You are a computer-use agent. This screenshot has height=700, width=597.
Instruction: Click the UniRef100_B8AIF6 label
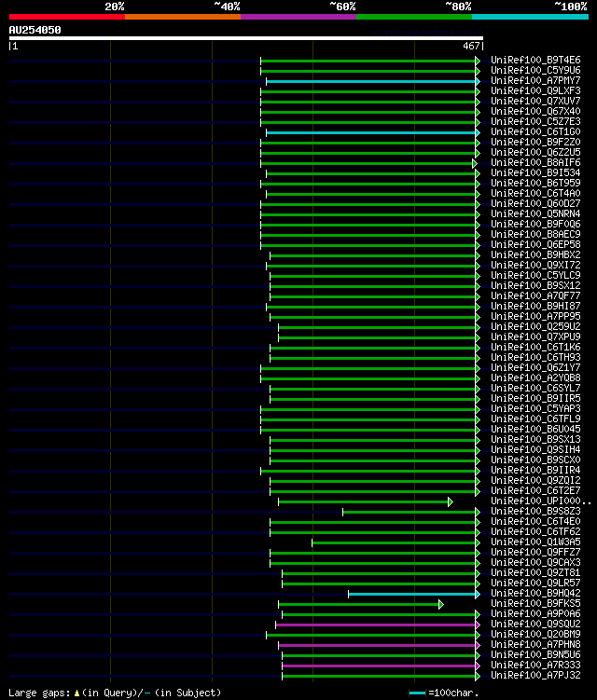(535, 162)
